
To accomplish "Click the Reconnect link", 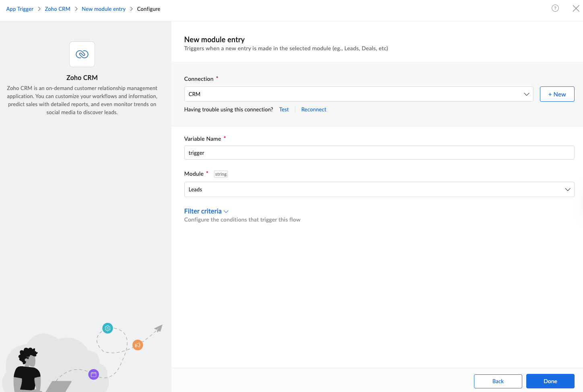I will tap(313, 109).
